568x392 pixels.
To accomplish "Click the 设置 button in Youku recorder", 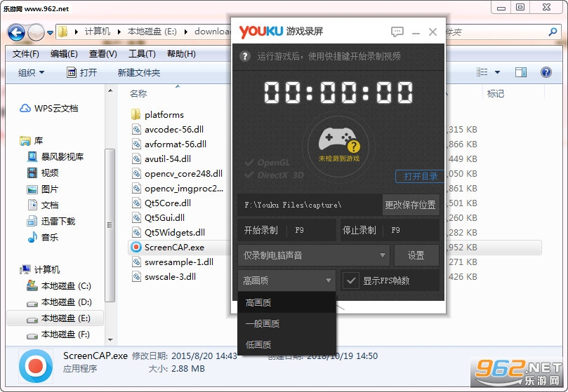I will tap(416, 255).
